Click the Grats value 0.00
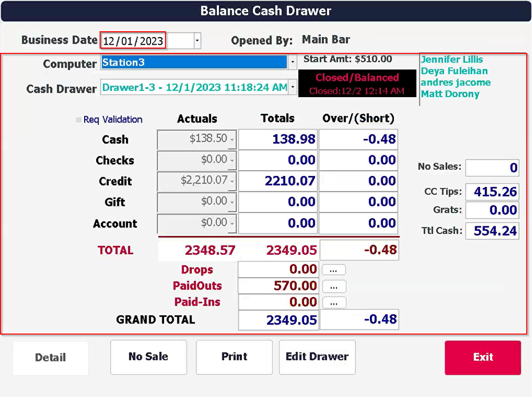 492,210
